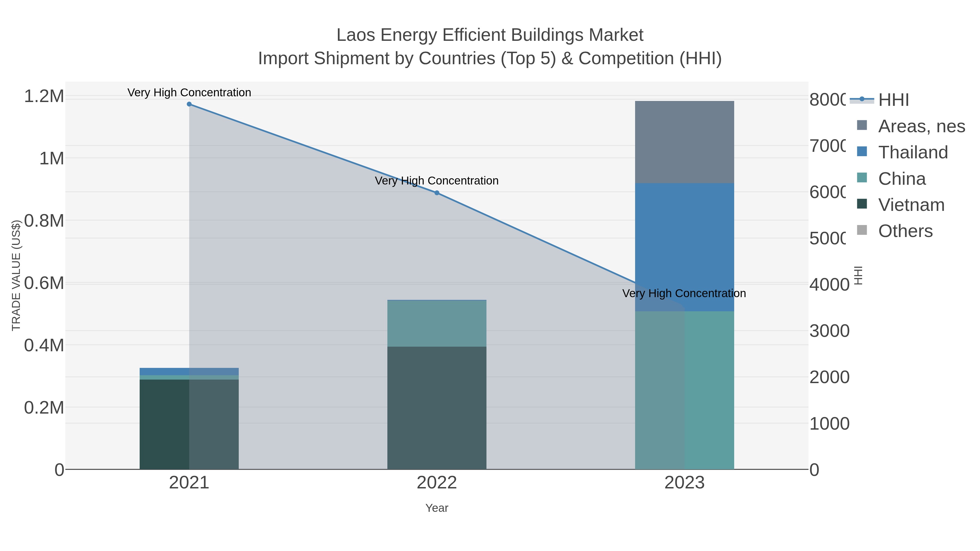Click the HHI line marker legend icon
The image size is (980, 551).
coord(862,99)
